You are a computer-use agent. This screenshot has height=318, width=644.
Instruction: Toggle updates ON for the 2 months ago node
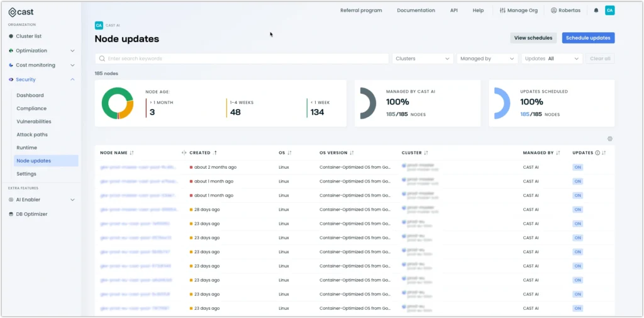(x=578, y=168)
